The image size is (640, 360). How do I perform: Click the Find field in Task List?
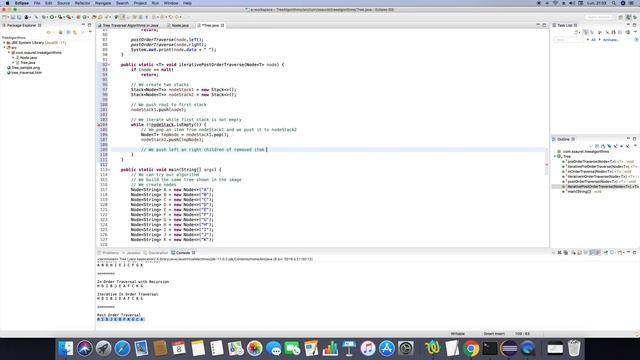point(568,40)
